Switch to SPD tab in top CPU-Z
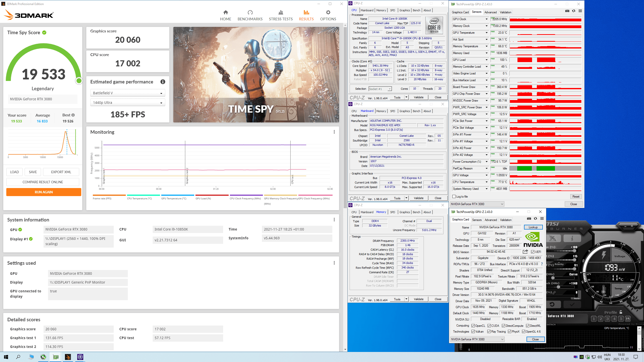Image resolution: width=644 pixels, height=362 pixels. pyautogui.click(x=392, y=10)
